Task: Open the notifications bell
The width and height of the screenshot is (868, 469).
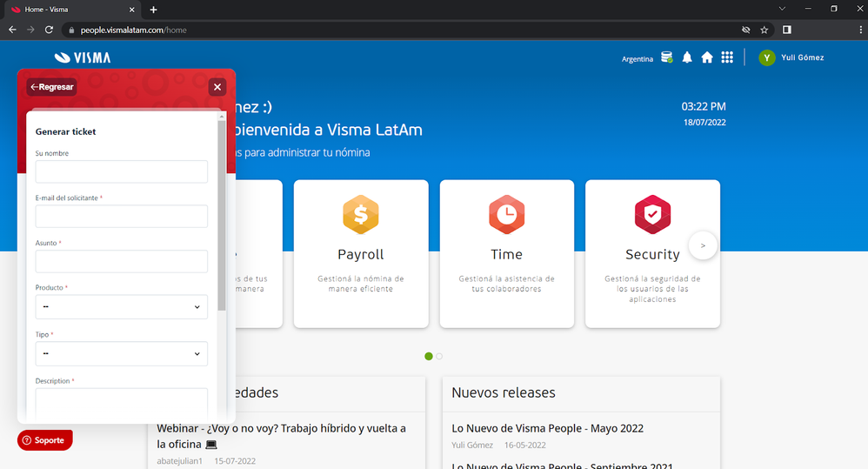Action: pyautogui.click(x=687, y=57)
